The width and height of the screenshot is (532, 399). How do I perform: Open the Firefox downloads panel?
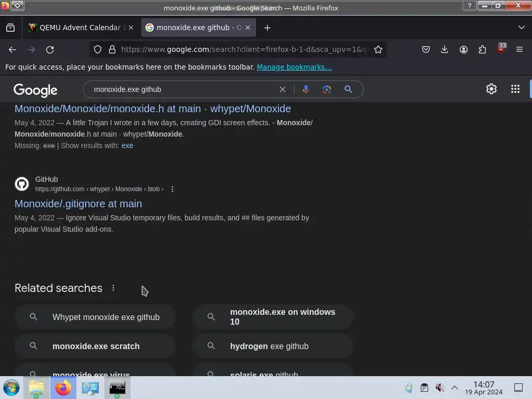445,49
